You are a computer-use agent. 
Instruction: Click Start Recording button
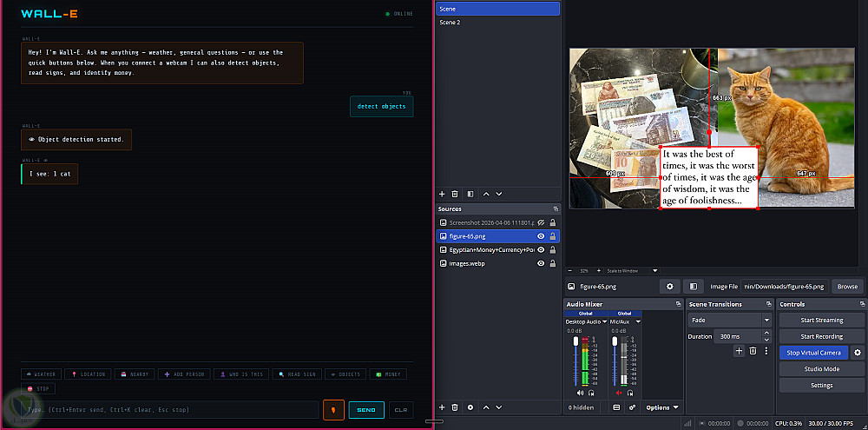821,336
